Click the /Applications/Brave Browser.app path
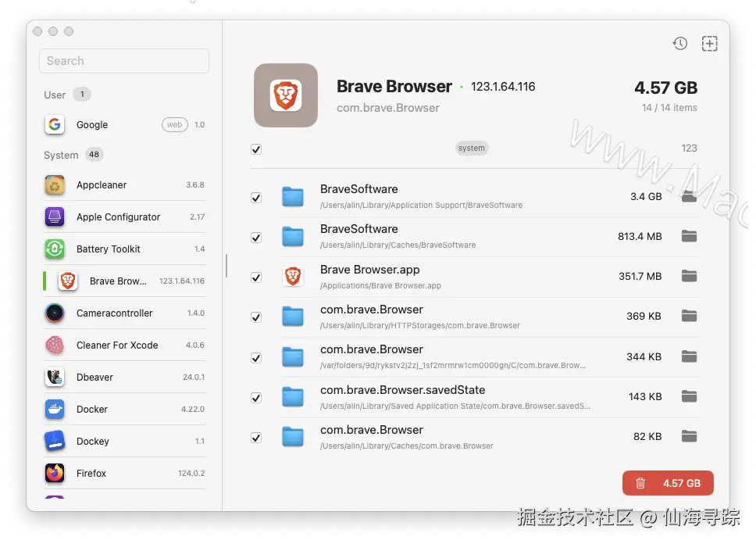 380,286
